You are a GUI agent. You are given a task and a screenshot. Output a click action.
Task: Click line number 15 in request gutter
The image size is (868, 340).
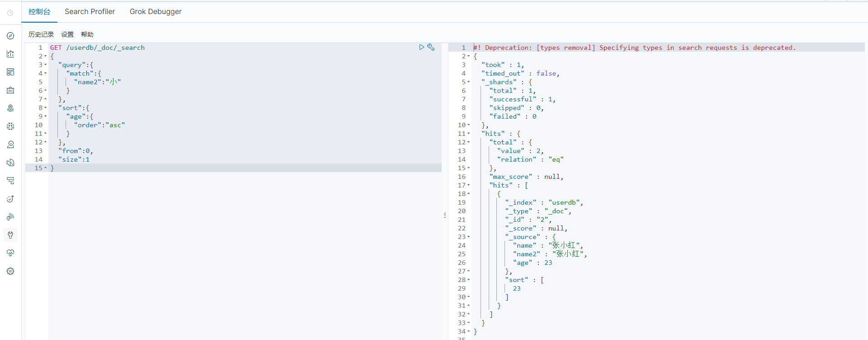(x=38, y=168)
